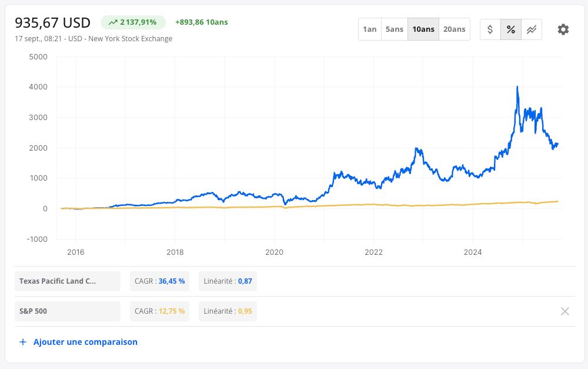Toggle the trend-lines chart mode icon
588x369 pixels.
[532, 29]
